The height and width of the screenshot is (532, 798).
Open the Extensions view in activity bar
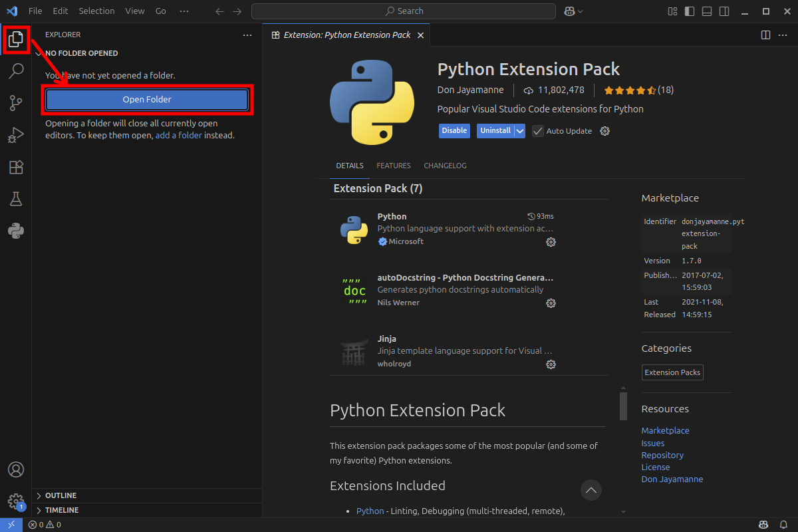(x=15, y=167)
